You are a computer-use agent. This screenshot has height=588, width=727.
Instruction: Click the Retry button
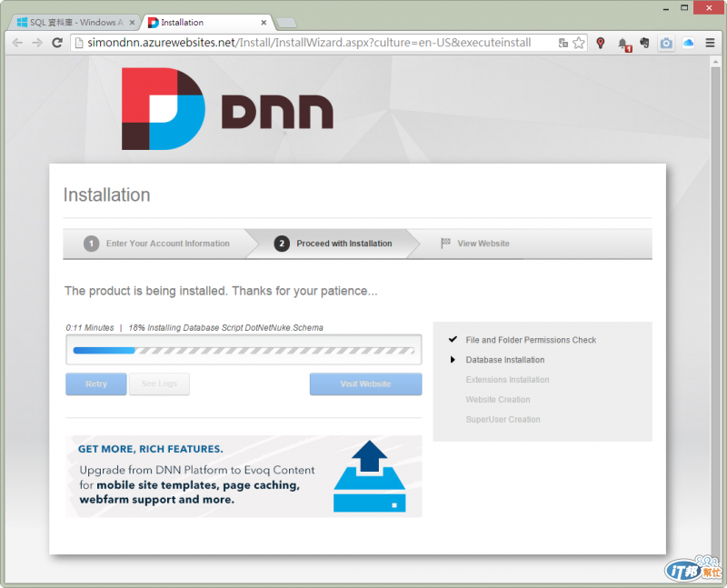click(x=96, y=384)
